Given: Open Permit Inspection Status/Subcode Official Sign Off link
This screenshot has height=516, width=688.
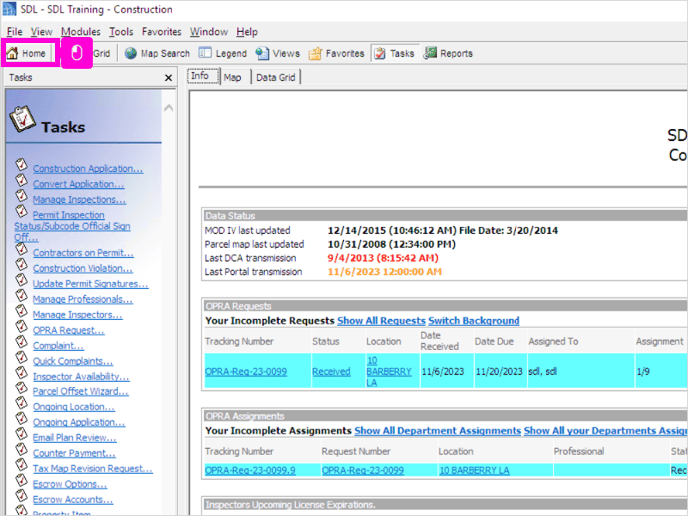Looking at the screenshot, I should [x=72, y=226].
